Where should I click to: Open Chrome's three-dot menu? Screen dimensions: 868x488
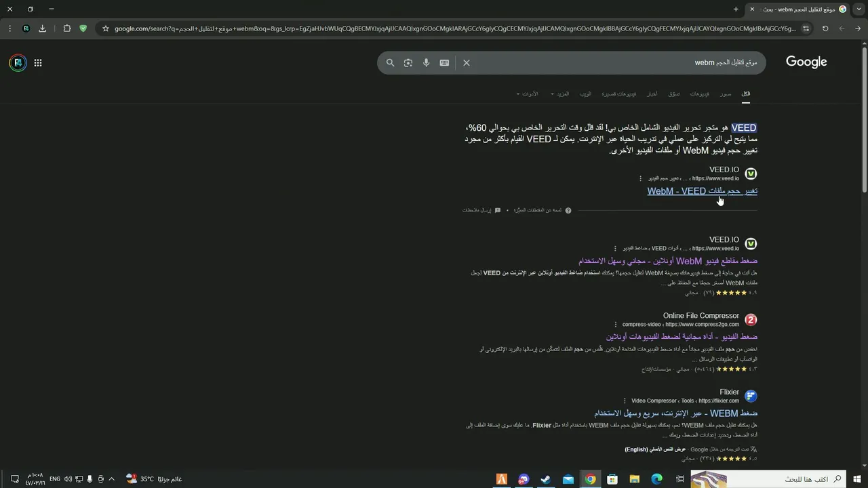[x=9, y=28]
